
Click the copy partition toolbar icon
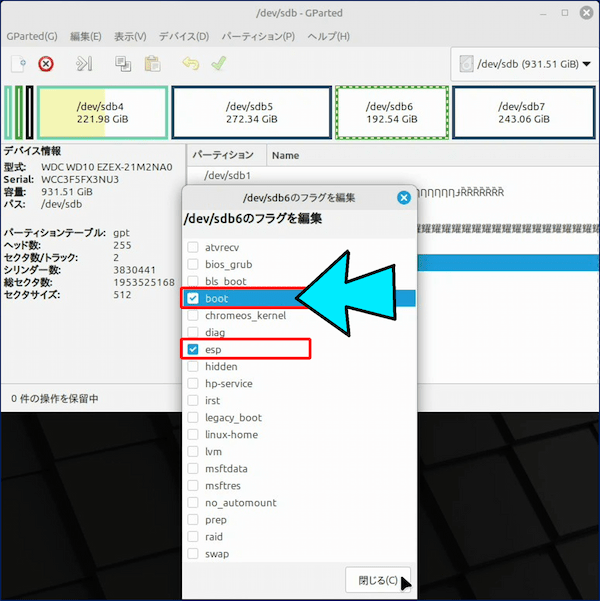pos(123,64)
